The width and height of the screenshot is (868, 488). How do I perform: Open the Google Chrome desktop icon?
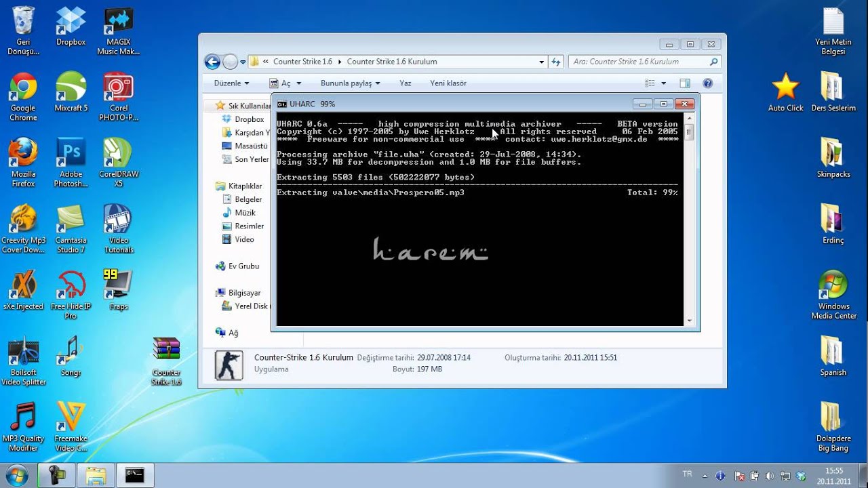[x=23, y=97]
